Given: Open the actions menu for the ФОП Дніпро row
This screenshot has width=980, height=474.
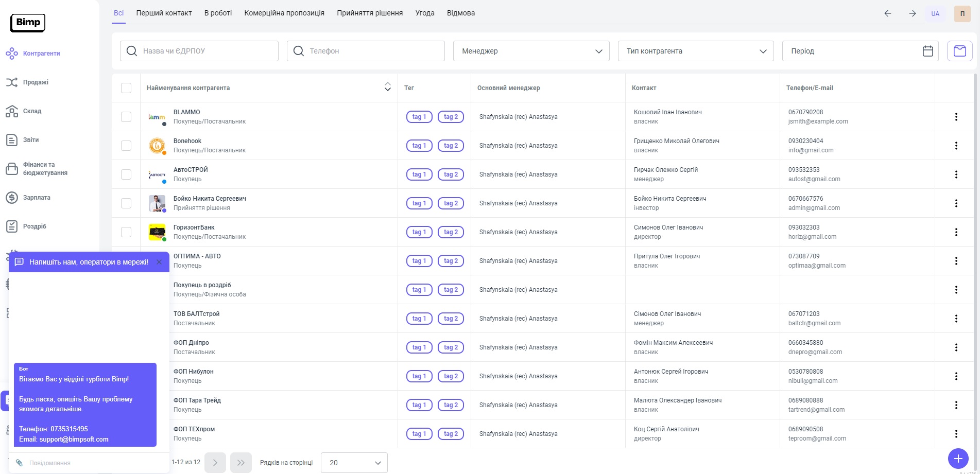Looking at the screenshot, I should (956, 347).
